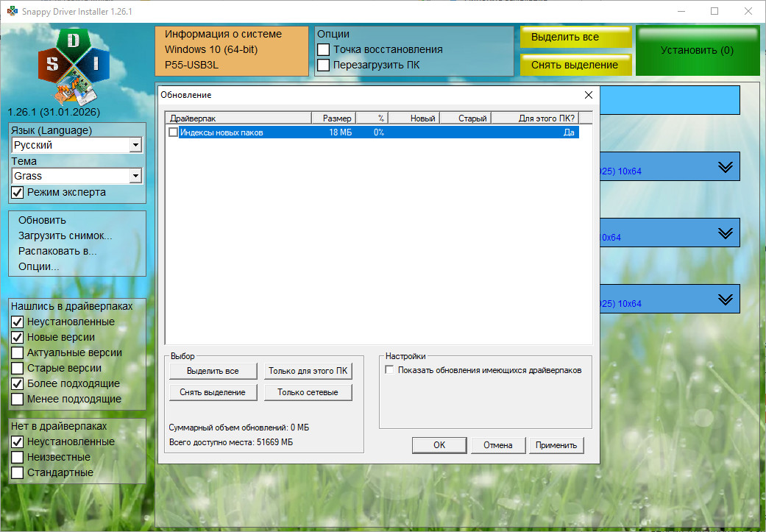Click the Применить button
Screen dimensions: 766x532
pos(556,445)
